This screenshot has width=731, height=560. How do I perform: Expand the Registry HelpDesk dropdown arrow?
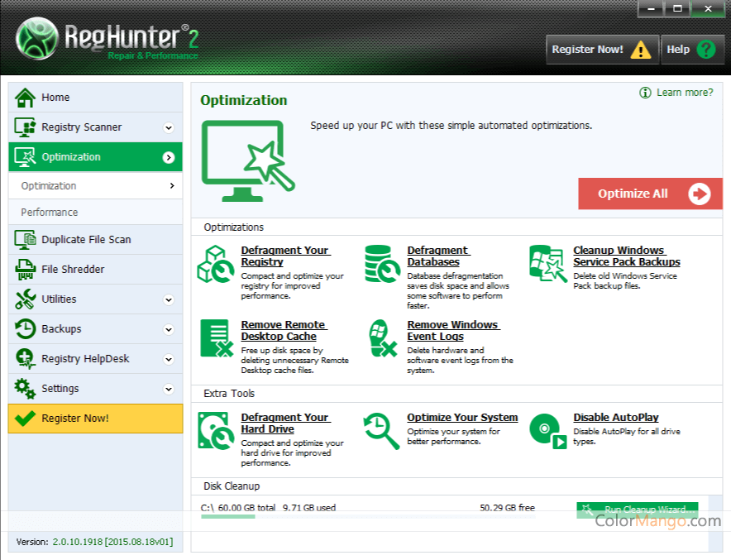(x=169, y=360)
